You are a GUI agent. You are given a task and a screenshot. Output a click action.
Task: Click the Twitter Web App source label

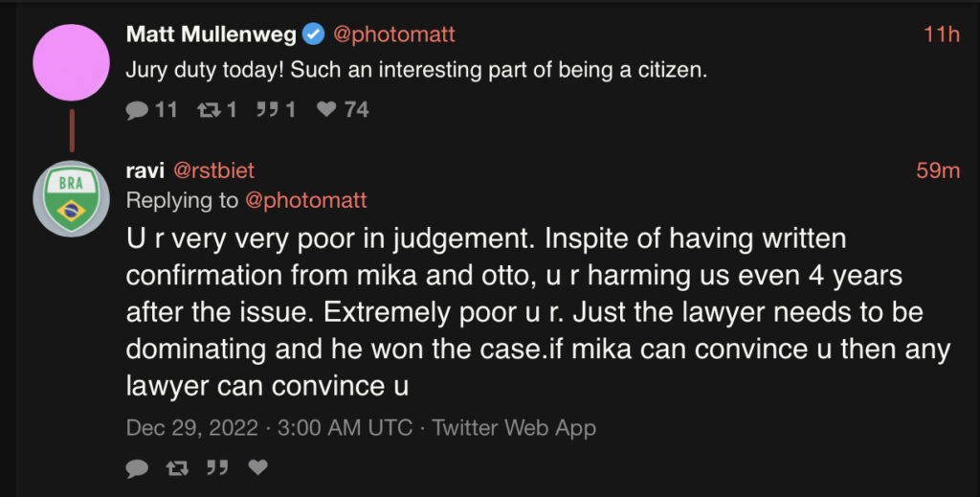[x=514, y=427]
